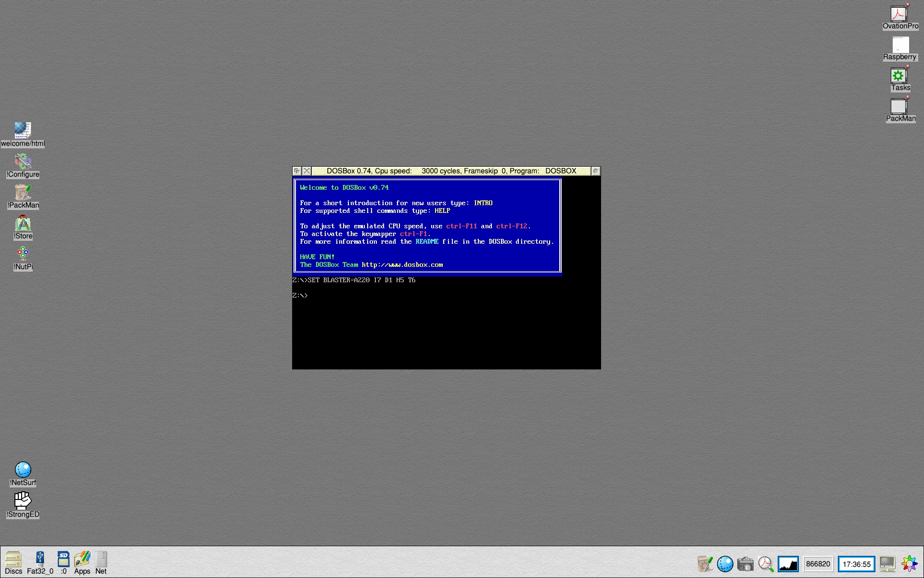
Task: Open the welcome/html desktop file
Action: click(x=23, y=134)
